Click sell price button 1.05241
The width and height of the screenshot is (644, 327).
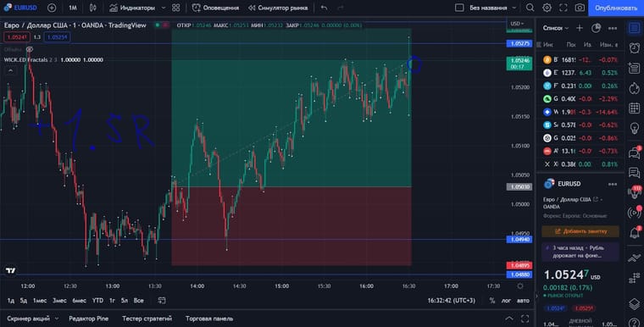[17, 37]
